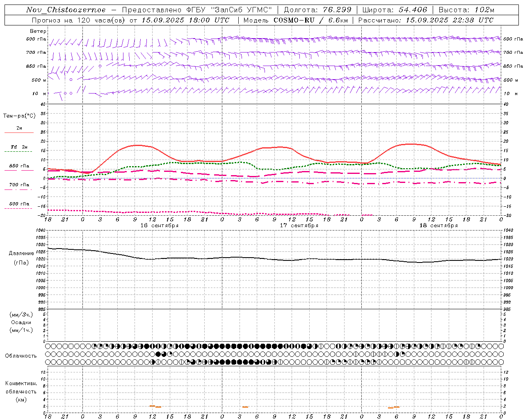Click the 'Конвективн.' convective cloud label
This screenshot has width=525, height=420.
[x=21, y=383]
